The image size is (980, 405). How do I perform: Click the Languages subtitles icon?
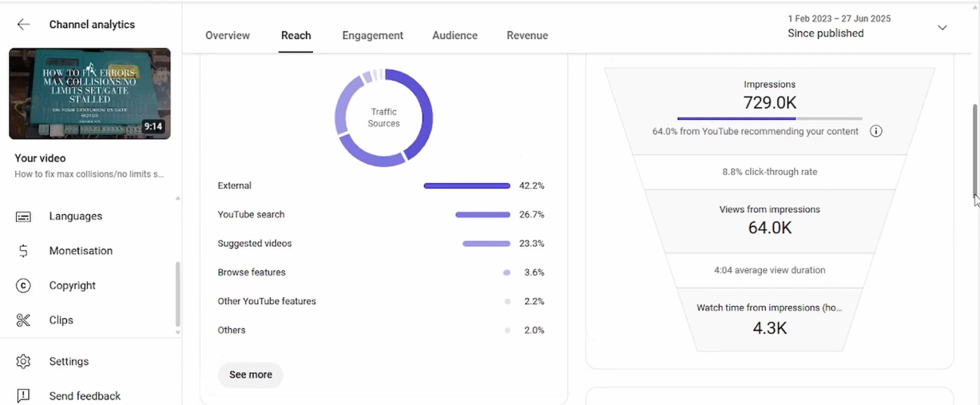click(23, 216)
